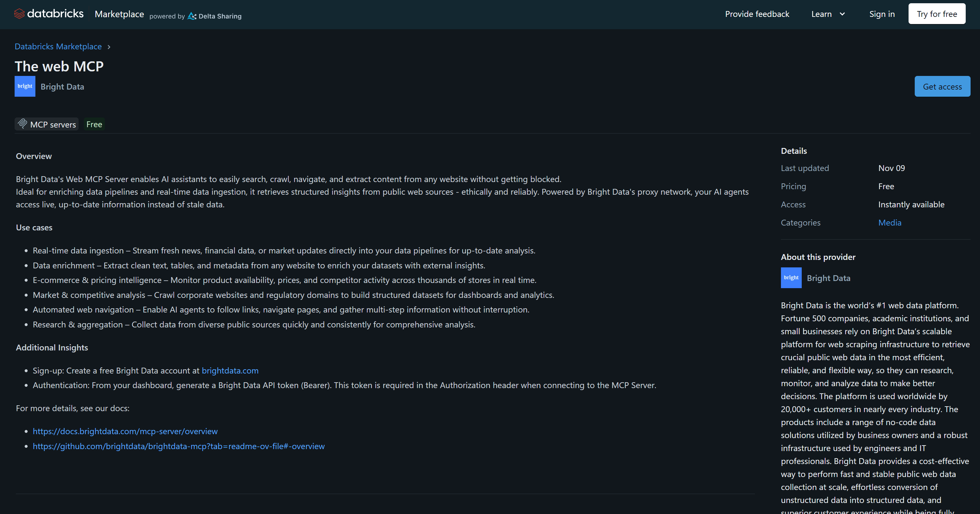Screen dimensions: 980x514
Task: Click 'For more details, see our docs:' text
Action: click(x=73, y=408)
